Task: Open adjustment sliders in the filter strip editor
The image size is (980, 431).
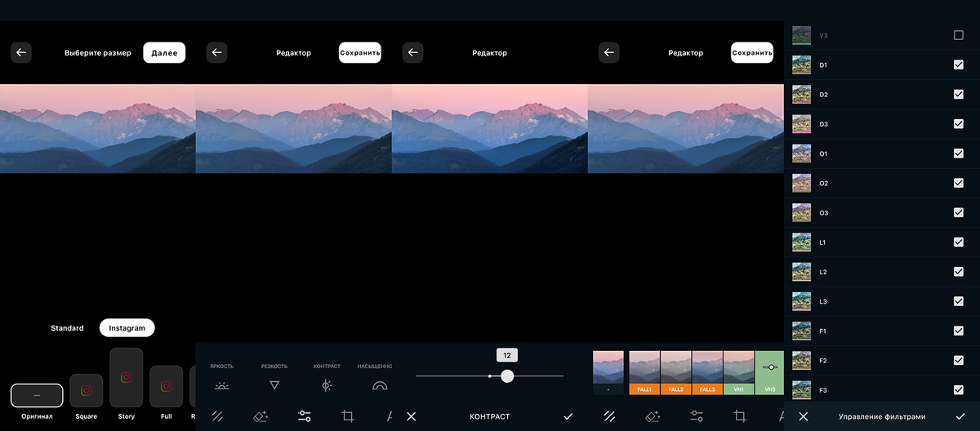Action: [x=697, y=416]
